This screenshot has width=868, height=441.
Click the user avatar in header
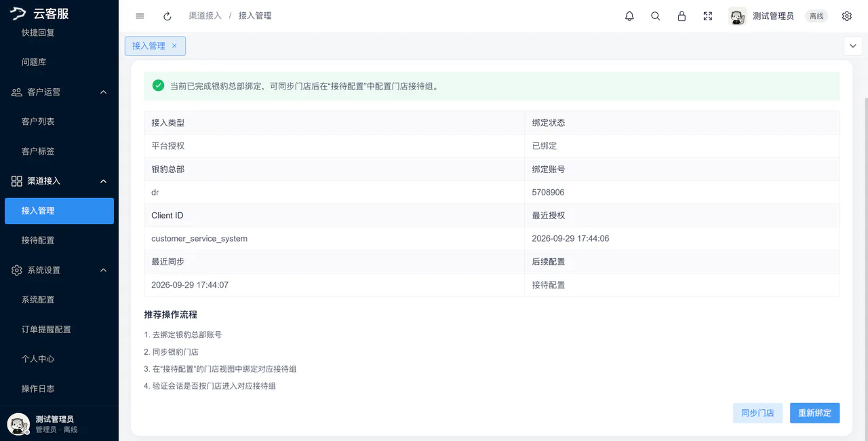[x=737, y=16]
